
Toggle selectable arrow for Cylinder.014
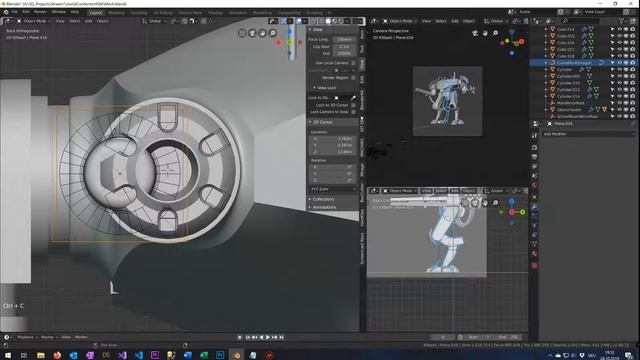click(x=612, y=96)
